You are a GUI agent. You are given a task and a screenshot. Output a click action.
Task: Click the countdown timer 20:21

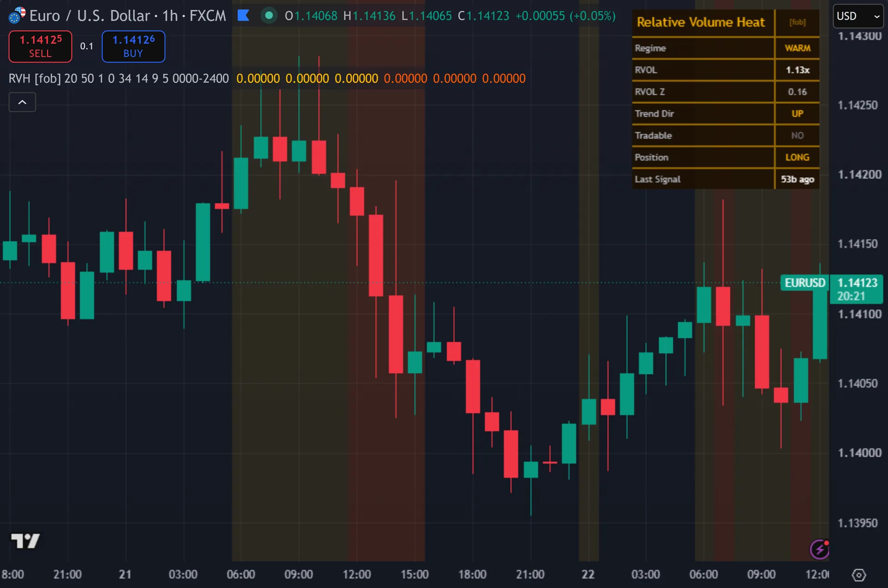coord(851,296)
